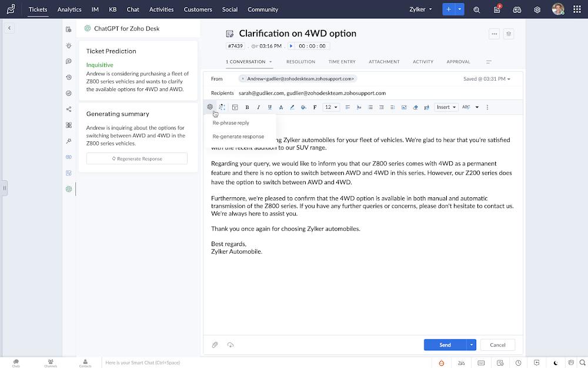The image size is (588, 368).
Task: Toggle night mode moon icon
Action: pyautogui.click(x=556, y=363)
